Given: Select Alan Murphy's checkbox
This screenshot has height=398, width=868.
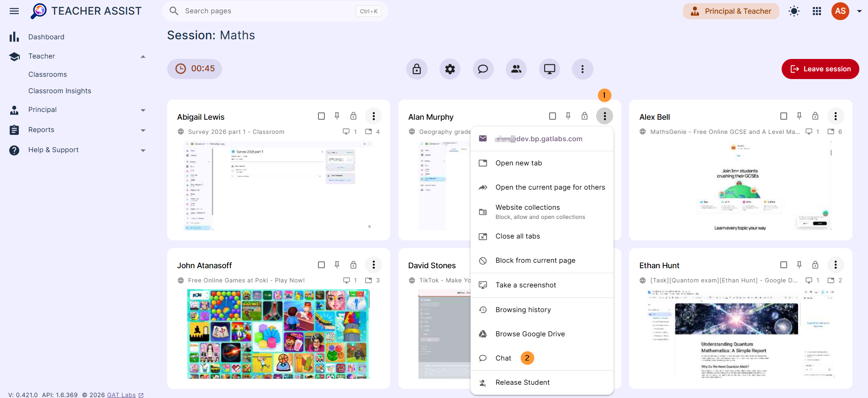Looking at the screenshot, I should 552,116.
